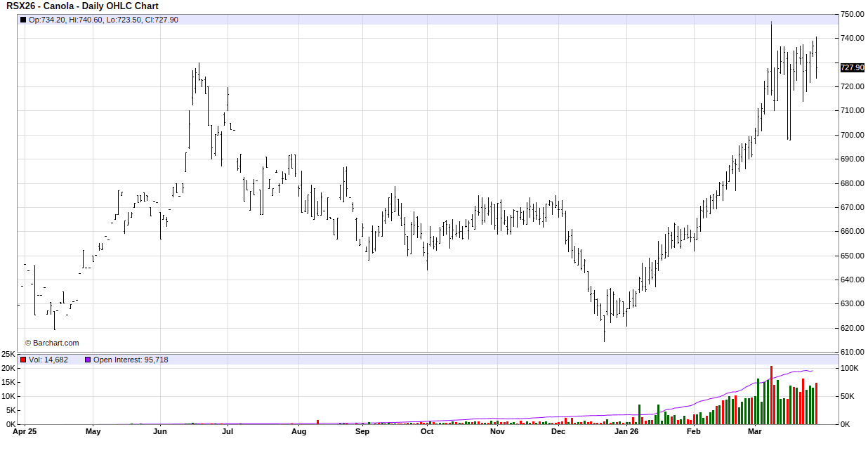The width and height of the screenshot is (868, 453).
Task: Open the Barchart.com copyright link
Action: coord(52,343)
